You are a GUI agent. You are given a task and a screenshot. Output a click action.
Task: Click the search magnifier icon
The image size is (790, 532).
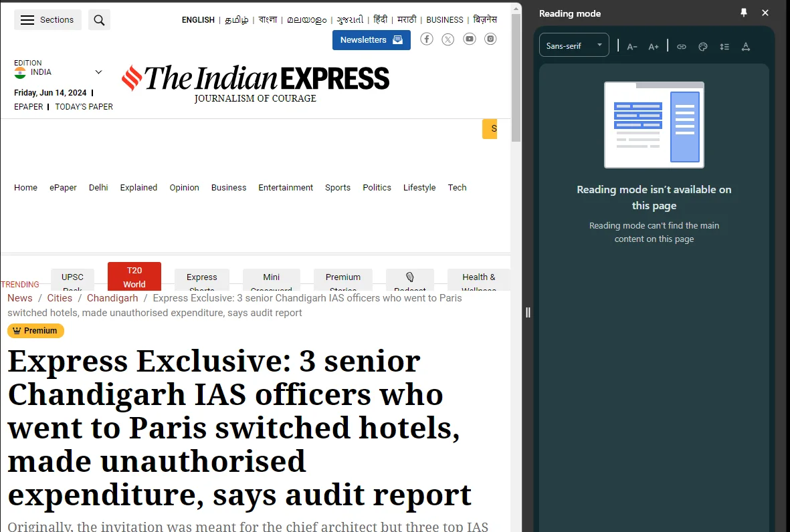pyautogui.click(x=99, y=20)
